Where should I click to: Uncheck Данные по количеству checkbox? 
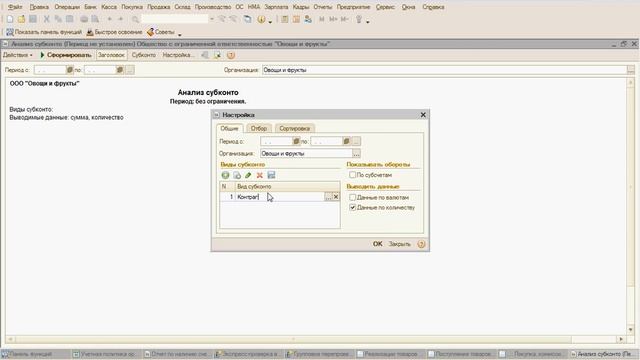point(352,207)
